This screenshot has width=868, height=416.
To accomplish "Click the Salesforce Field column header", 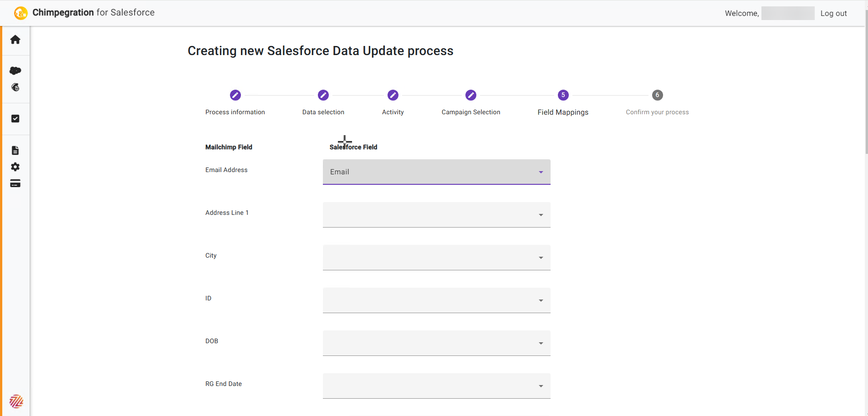I will [353, 147].
